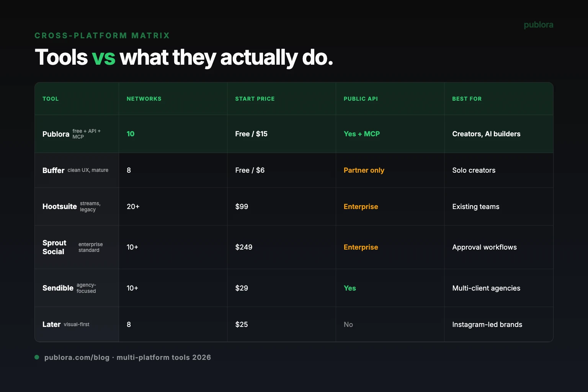Click the 'Approval workflows' cell

pyautogui.click(x=484, y=247)
